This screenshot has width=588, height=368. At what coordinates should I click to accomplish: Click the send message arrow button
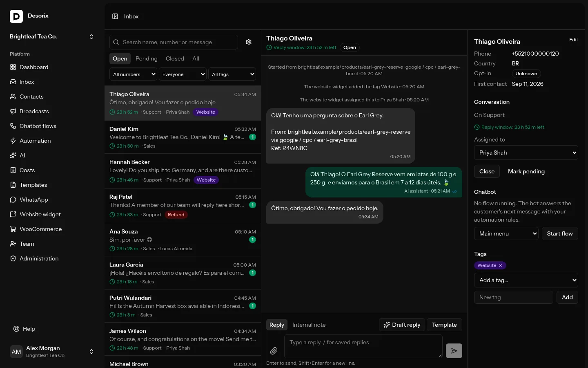(x=454, y=351)
